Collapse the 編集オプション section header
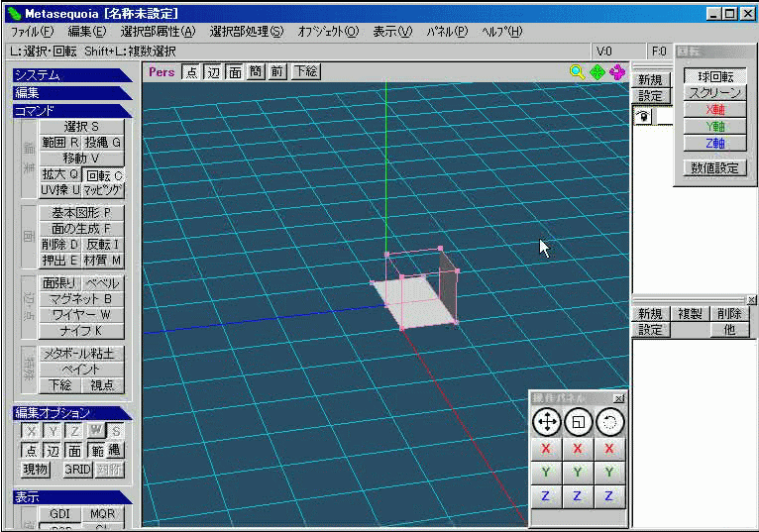The image size is (759, 532). 72,413
